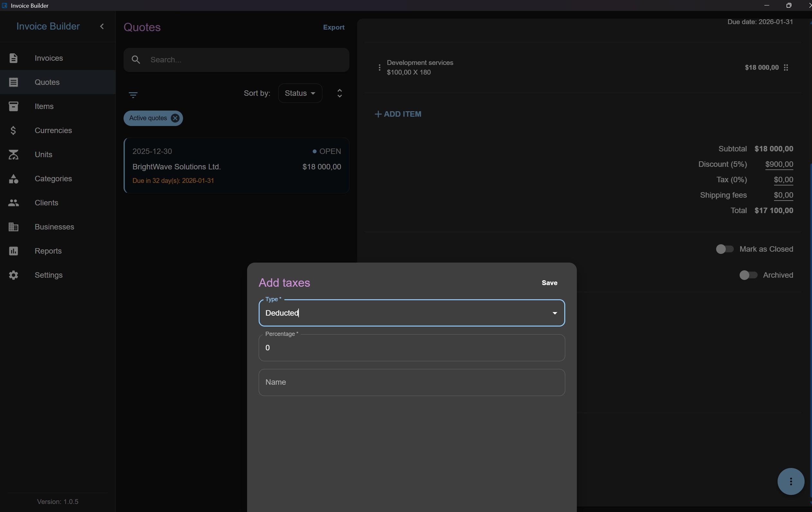Click the search magnifier icon
This screenshot has width=812, height=512.
pyautogui.click(x=136, y=60)
